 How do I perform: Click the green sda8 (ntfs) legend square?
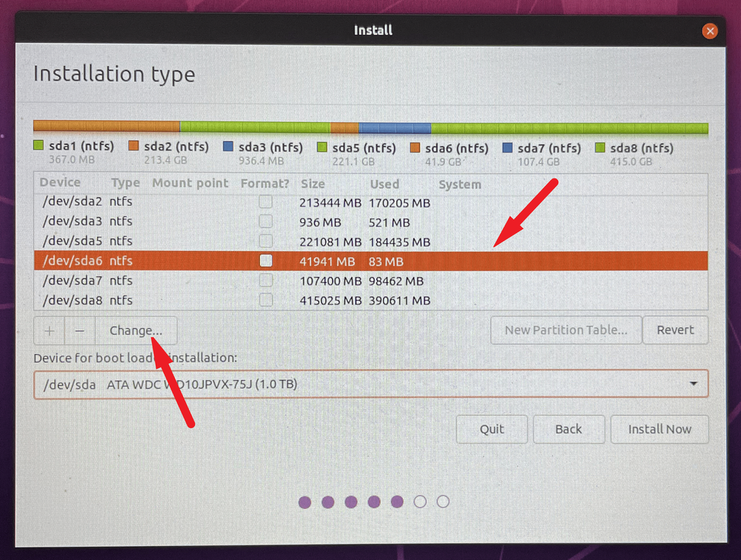click(599, 147)
